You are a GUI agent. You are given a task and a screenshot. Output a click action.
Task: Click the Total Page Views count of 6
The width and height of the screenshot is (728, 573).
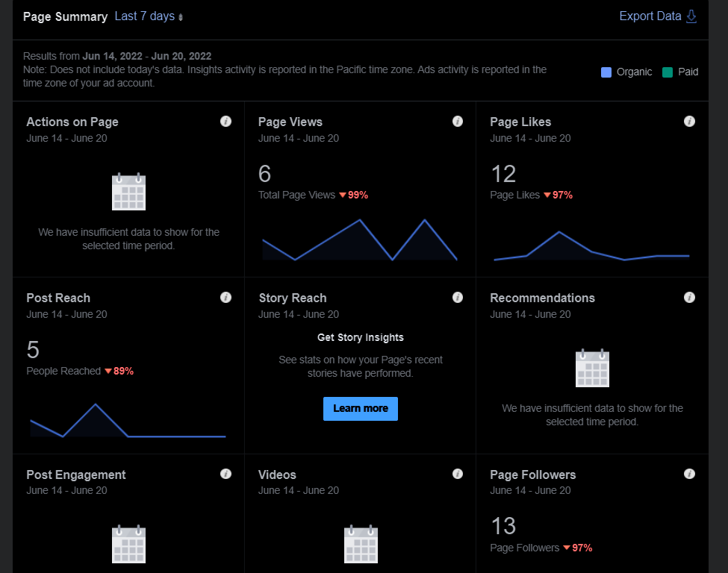(264, 174)
